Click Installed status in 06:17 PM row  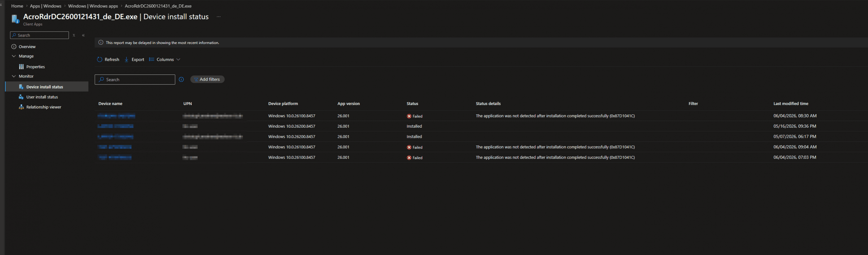pos(414,137)
